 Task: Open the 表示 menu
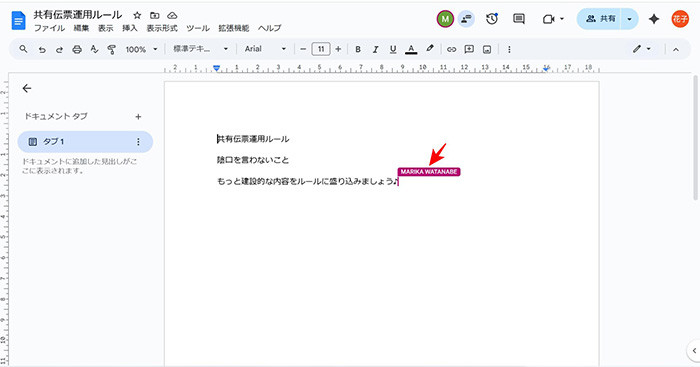(x=106, y=28)
